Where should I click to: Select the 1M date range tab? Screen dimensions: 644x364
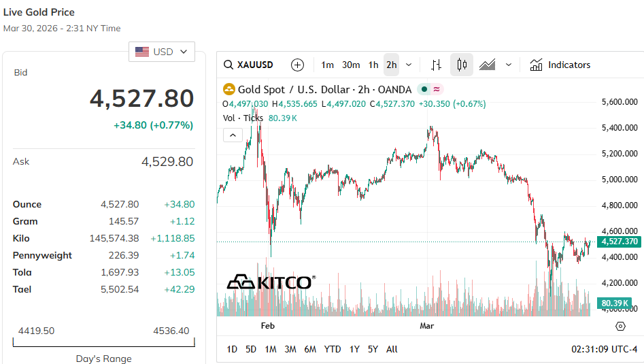[x=271, y=349]
